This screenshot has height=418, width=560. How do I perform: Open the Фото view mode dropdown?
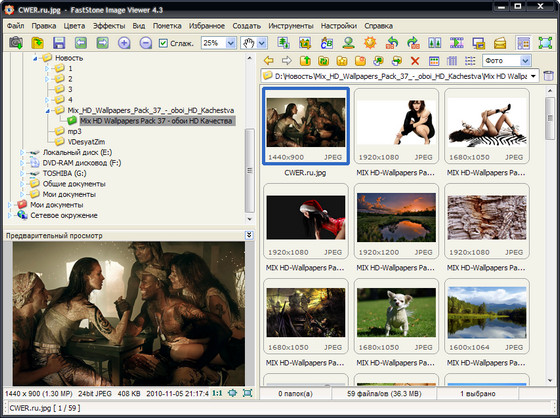(525, 61)
